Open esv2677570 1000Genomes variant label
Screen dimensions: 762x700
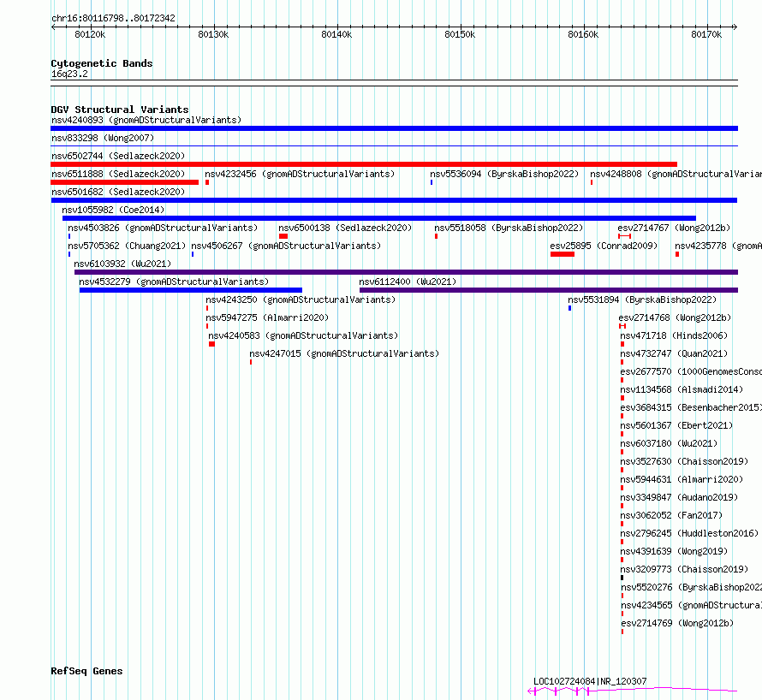pos(691,371)
